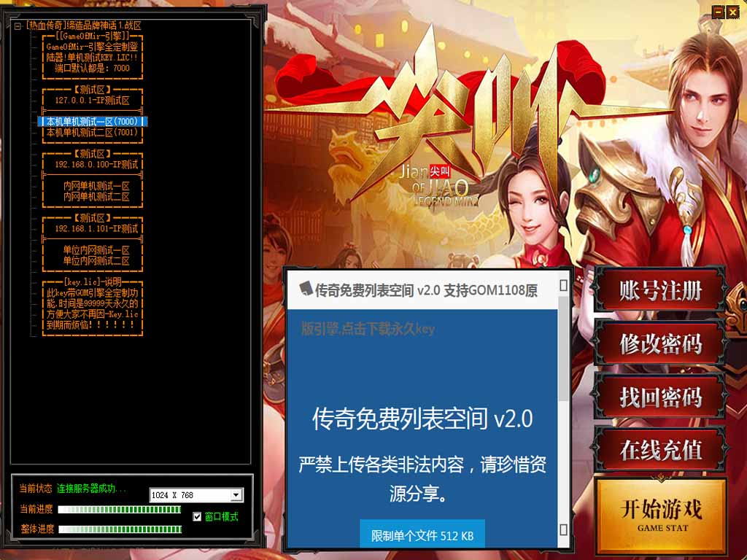Open 账号注册 account registration
This screenshot has height=560, width=747.
(660, 290)
